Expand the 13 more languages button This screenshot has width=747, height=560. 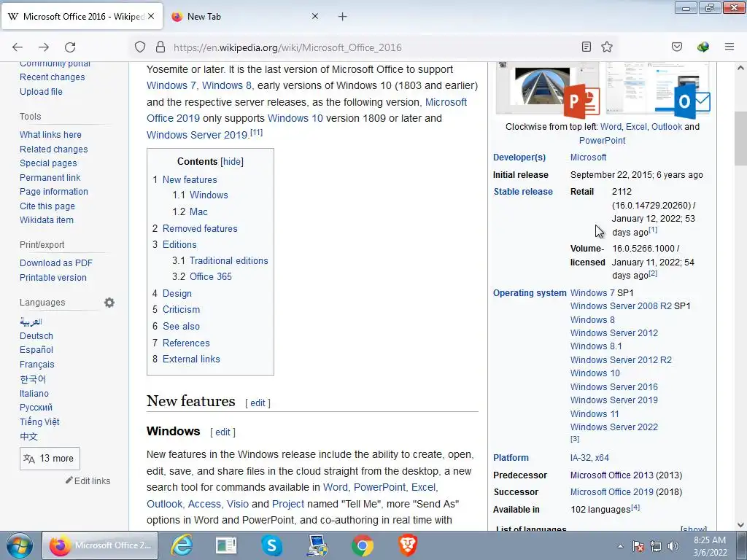50,459
